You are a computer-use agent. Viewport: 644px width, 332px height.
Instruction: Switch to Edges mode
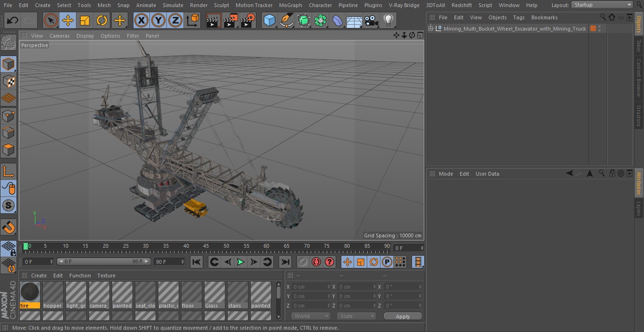coord(8,133)
